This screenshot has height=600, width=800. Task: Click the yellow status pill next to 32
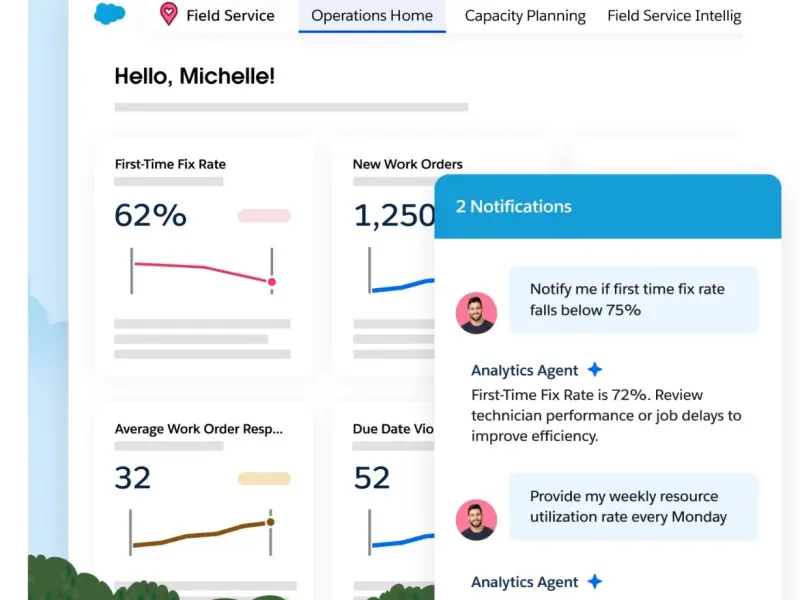tap(264, 479)
